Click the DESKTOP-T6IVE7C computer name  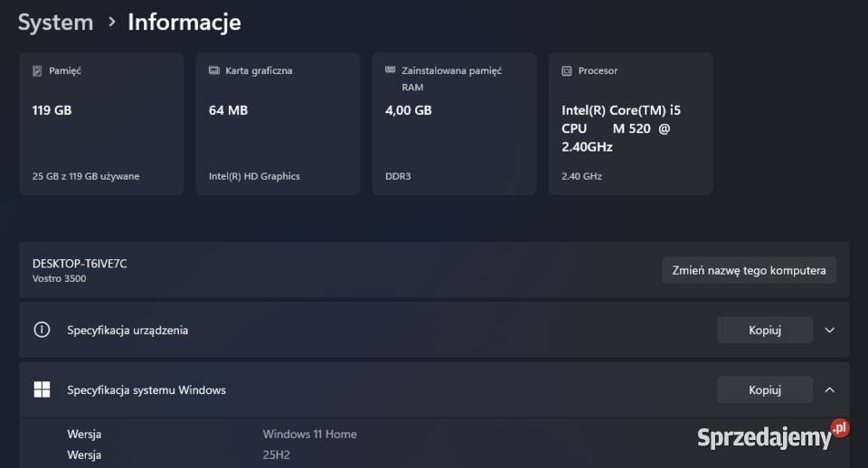(x=80, y=263)
